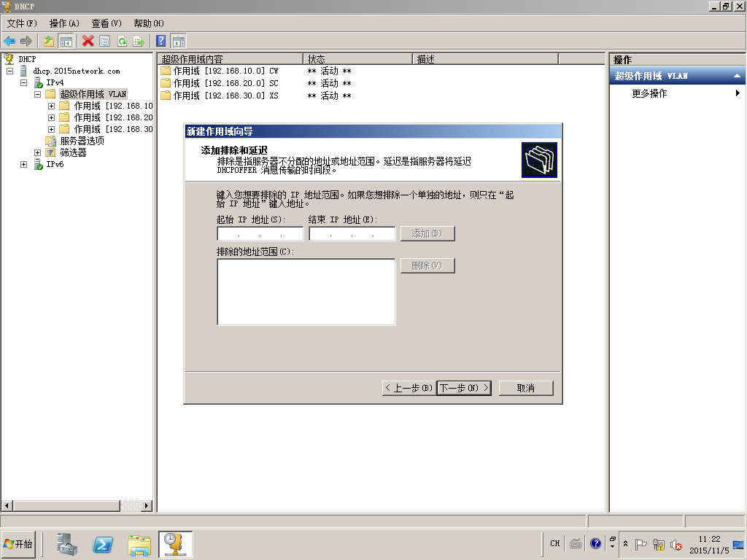Click the tray help question mark icon

(595, 543)
